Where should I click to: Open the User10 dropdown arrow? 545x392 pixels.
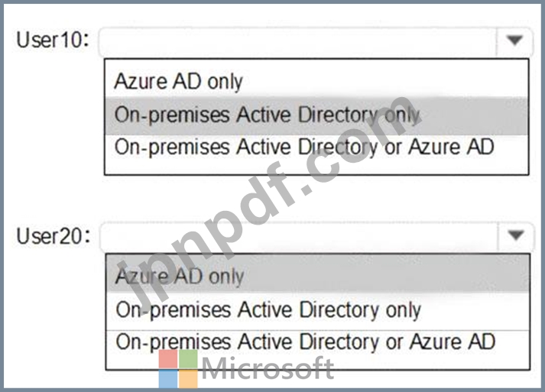pyautogui.click(x=514, y=40)
